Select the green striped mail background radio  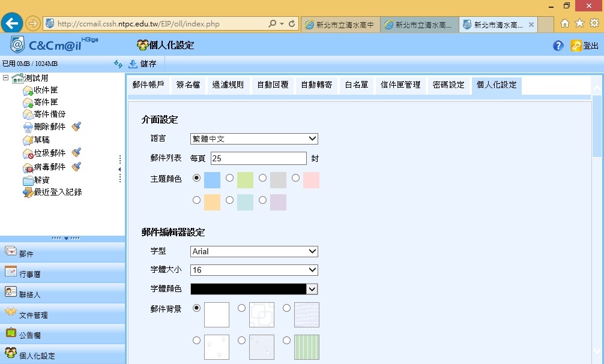coord(287,340)
